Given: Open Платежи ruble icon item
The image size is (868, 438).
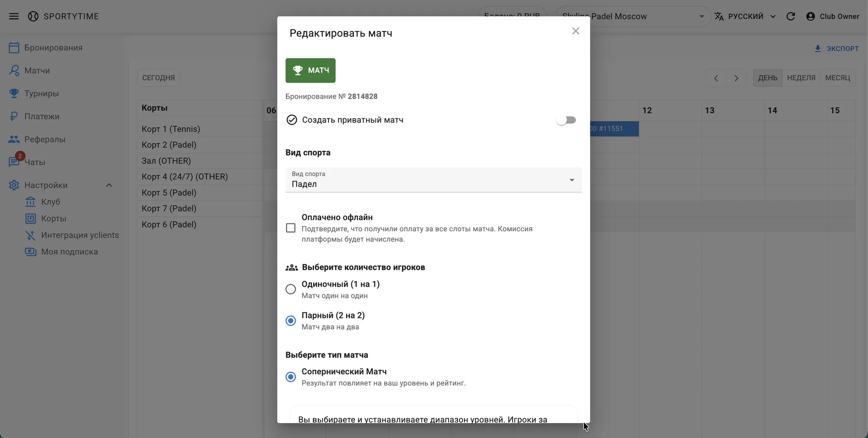Looking at the screenshot, I should coord(42,117).
